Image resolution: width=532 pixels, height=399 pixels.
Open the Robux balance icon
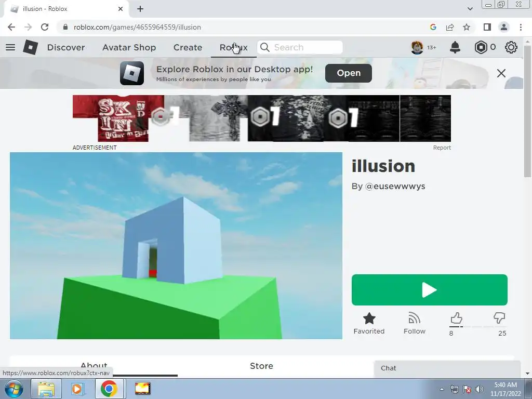pyautogui.click(x=481, y=47)
